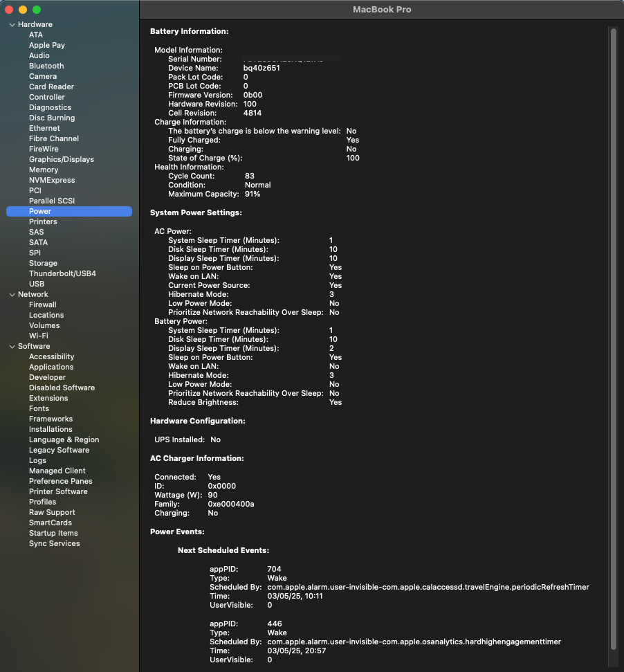This screenshot has width=624, height=672.
Task: Select SATA in the sidebar
Action: [x=39, y=242]
